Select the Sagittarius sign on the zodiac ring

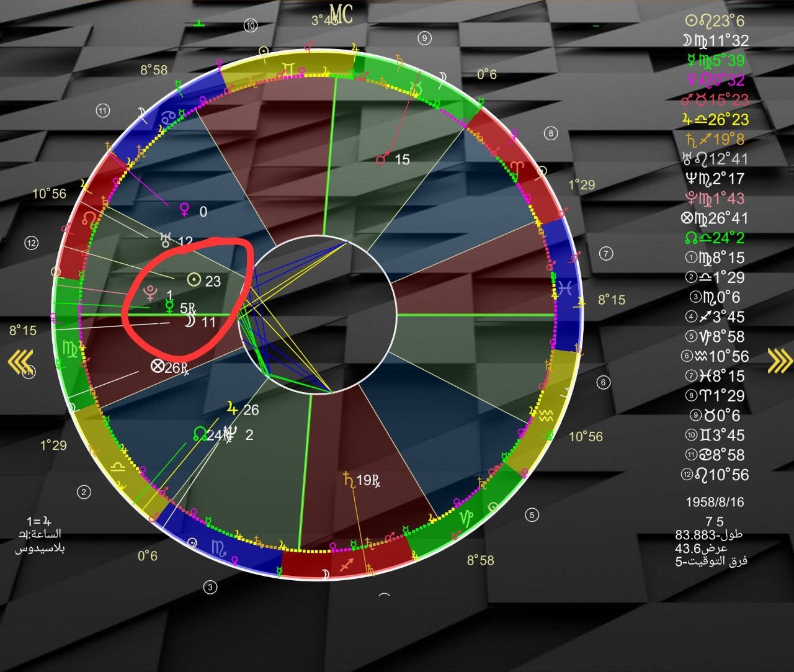click(x=345, y=565)
